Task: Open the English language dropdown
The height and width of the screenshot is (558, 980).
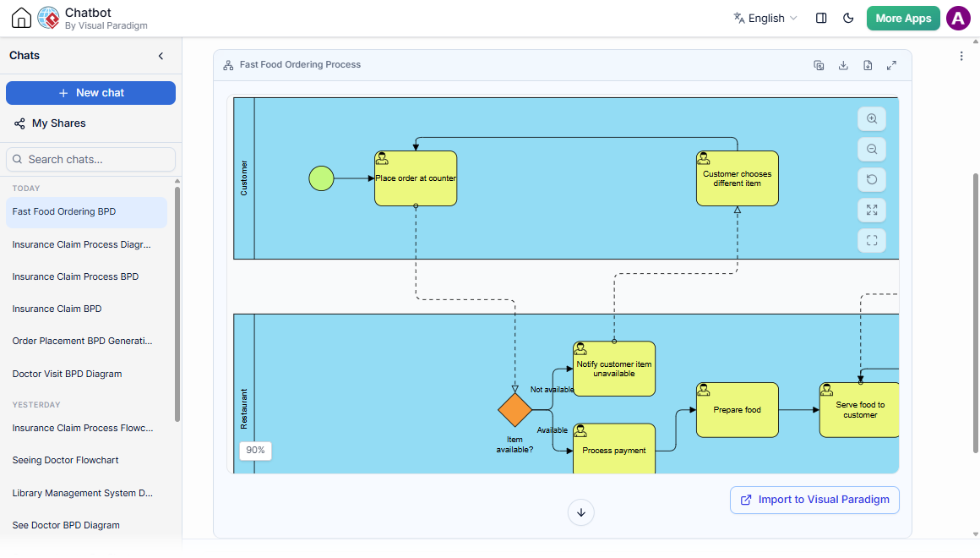Action: click(x=765, y=18)
